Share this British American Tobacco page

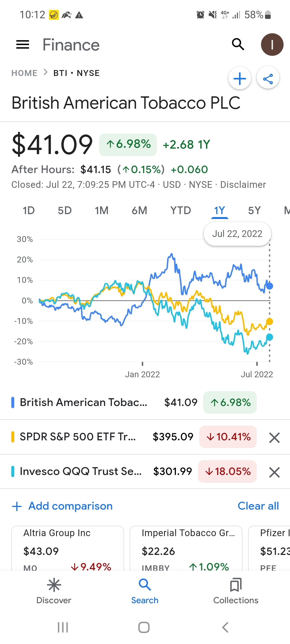pyautogui.click(x=268, y=79)
